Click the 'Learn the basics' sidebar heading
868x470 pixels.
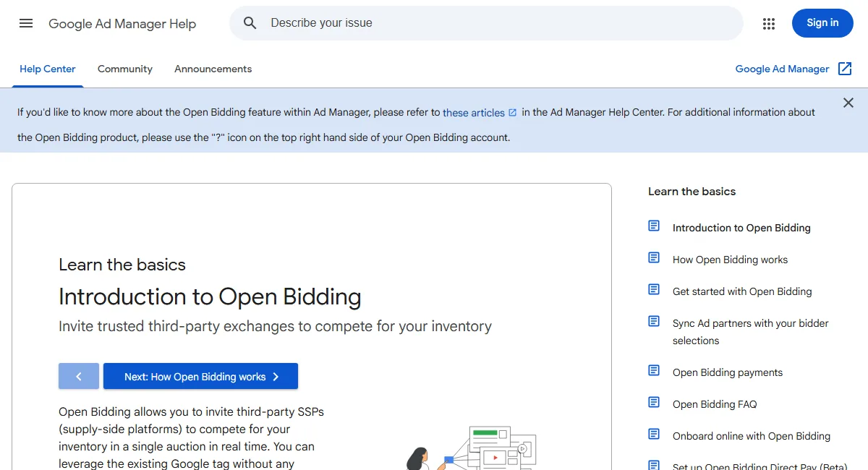[x=692, y=192]
